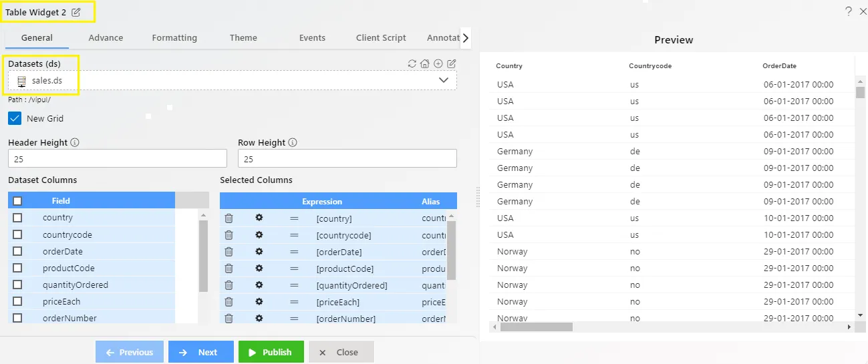Check the countrycode field checkbox
The height and width of the screenshot is (364, 868).
tap(17, 234)
